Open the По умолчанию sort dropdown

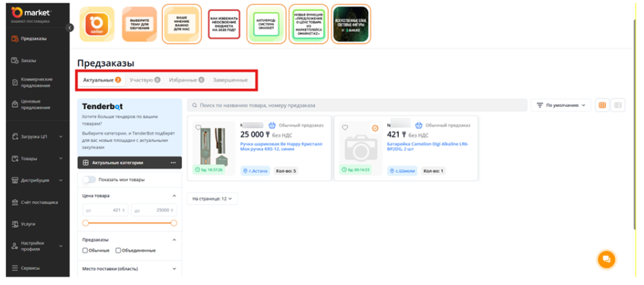562,105
